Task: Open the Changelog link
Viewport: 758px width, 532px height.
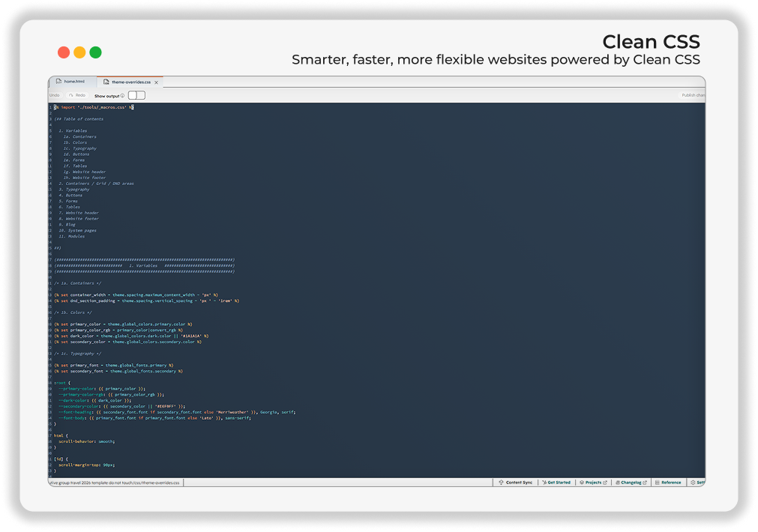Action: click(x=631, y=483)
